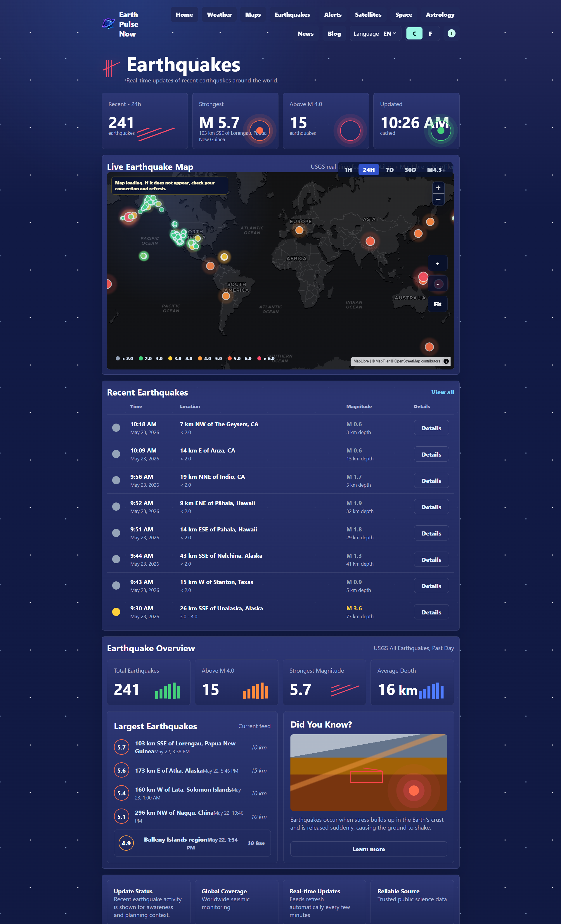Open the Astrology nav item
The image size is (561, 924).
click(x=440, y=15)
